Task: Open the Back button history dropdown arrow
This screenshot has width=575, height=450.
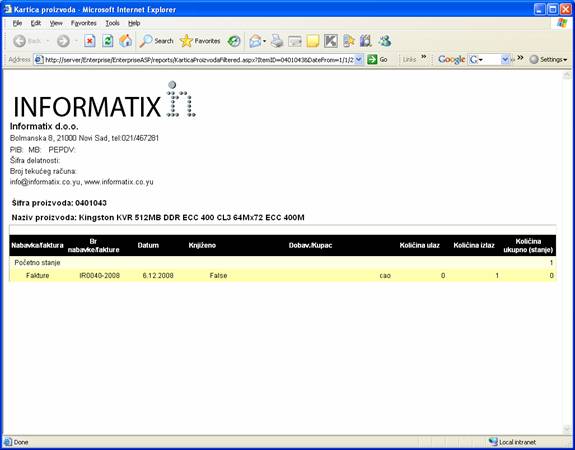Action: [x=47, y=41]
